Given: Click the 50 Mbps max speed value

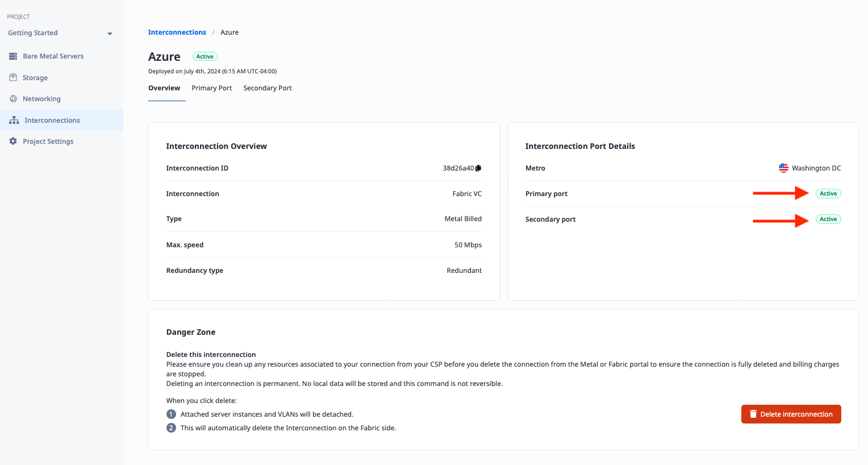Looking at the screenshot, I should click(x=468, y=245).
